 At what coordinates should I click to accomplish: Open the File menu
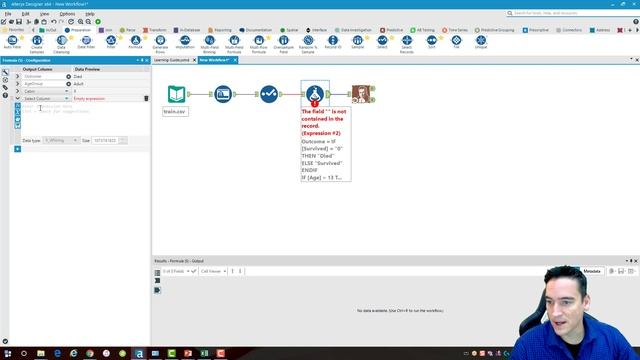coord(8,14)
